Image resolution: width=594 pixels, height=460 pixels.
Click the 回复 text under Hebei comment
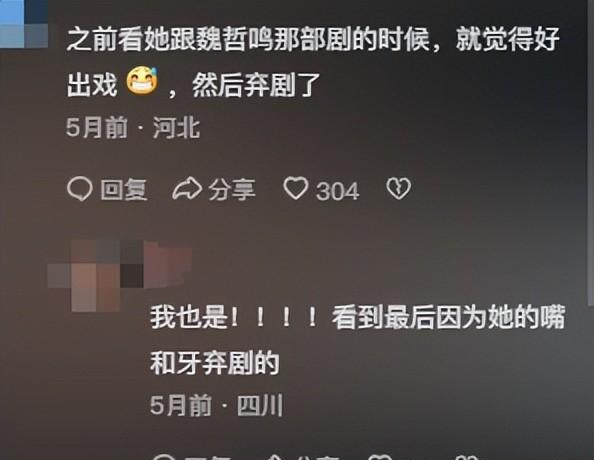123,189
